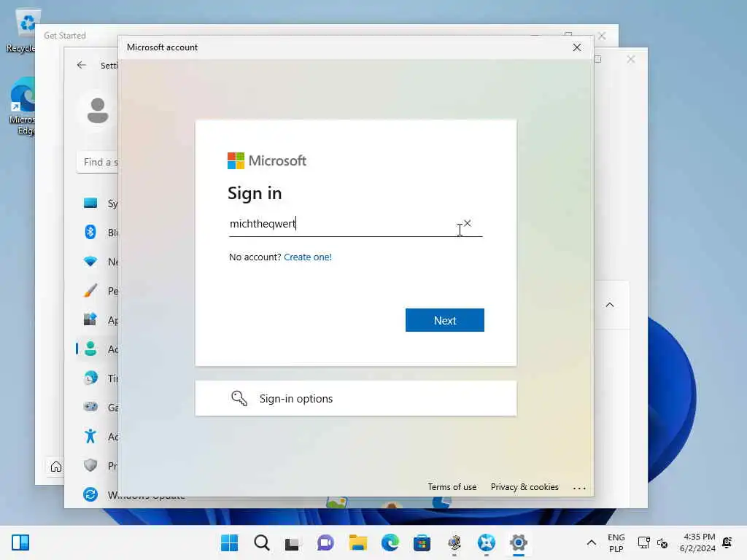
Task: Collapse the section with the up chevron in Settings
Action: coord(610,305)
